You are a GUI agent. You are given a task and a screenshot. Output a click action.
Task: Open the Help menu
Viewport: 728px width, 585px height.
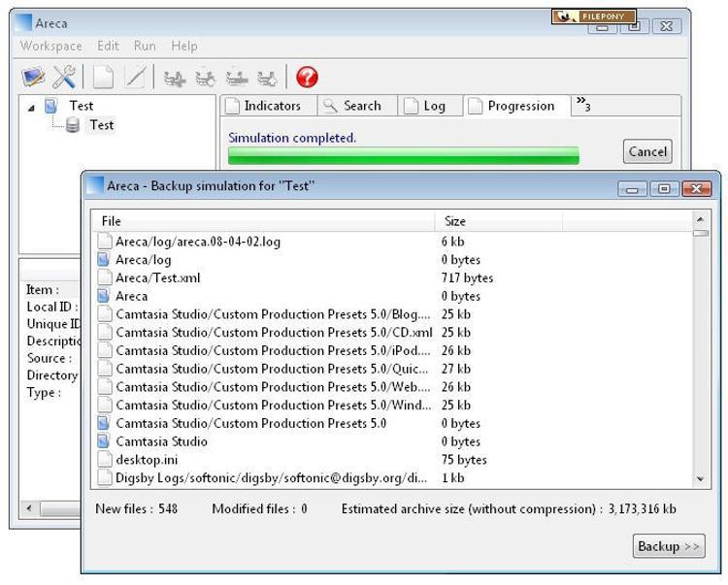pos(183,46)
